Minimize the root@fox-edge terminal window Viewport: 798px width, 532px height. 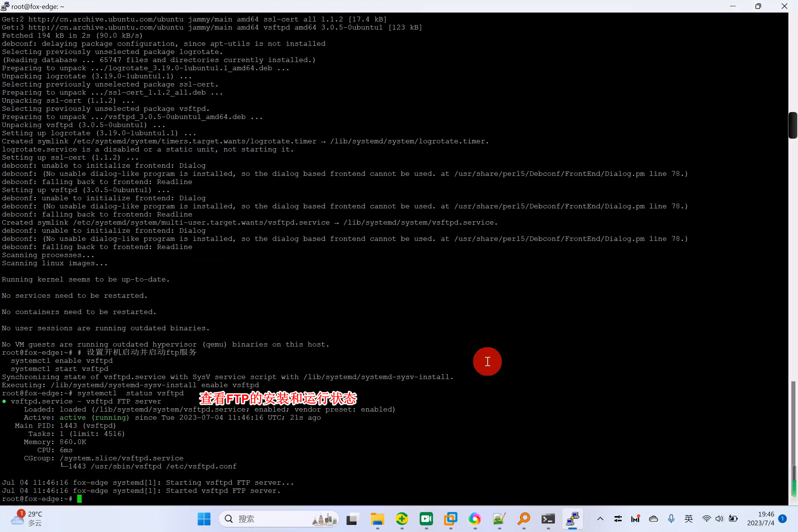click(x=733, y=6)
